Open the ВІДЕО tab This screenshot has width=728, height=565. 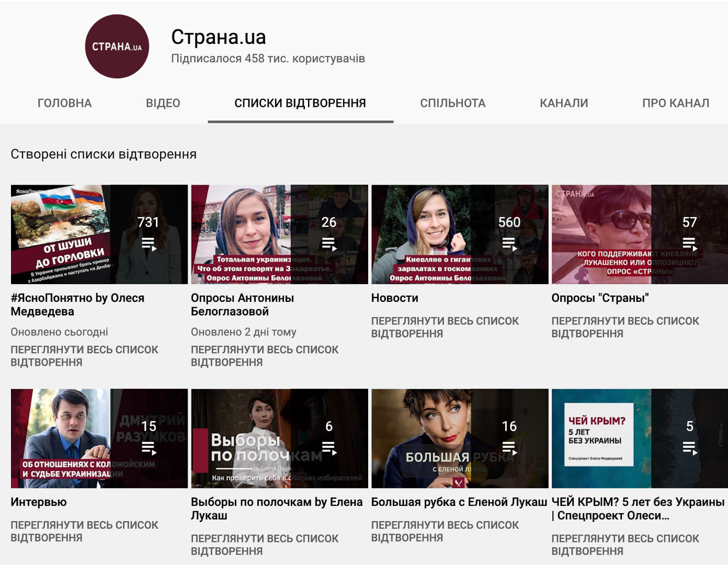click(163, 103)
